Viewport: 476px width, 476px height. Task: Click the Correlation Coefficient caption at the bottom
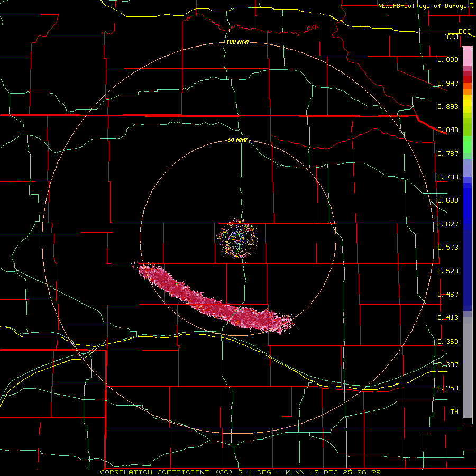click(240, 472)
